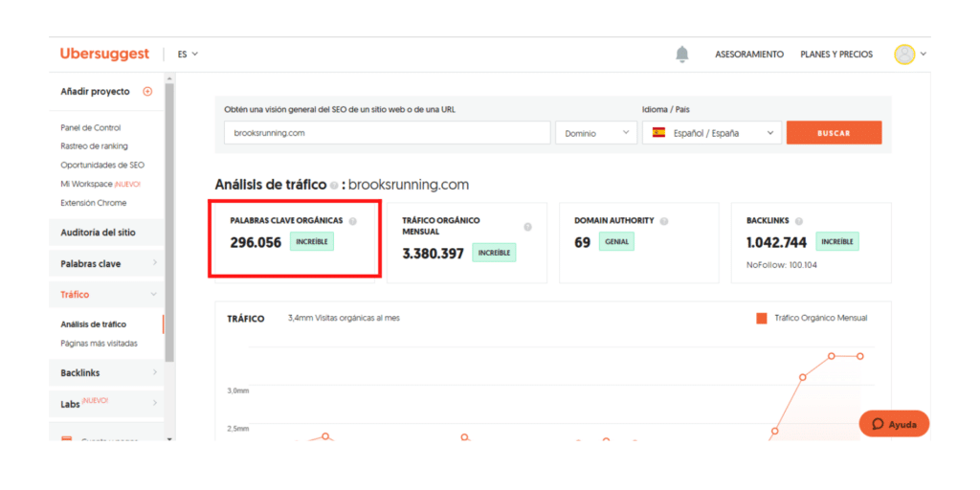Click the Spain flag icon
Viewport: 980px width, 490px height.
(658, 132)
